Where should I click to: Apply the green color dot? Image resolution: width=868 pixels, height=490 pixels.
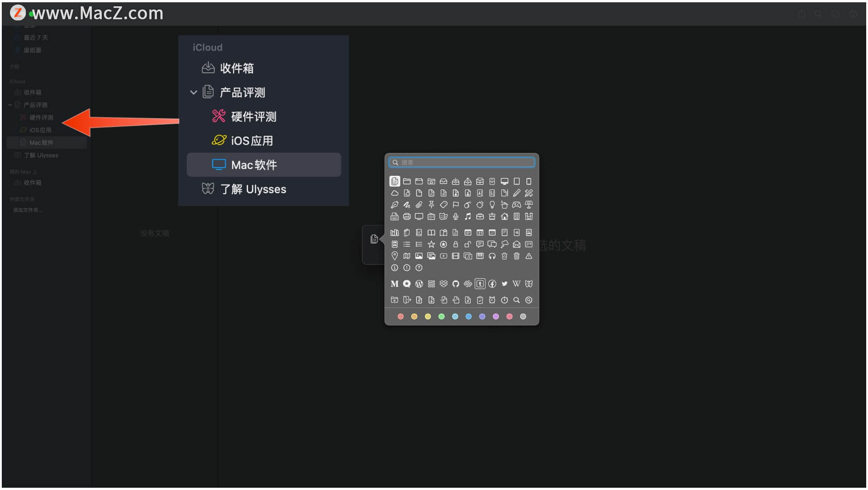442,317
